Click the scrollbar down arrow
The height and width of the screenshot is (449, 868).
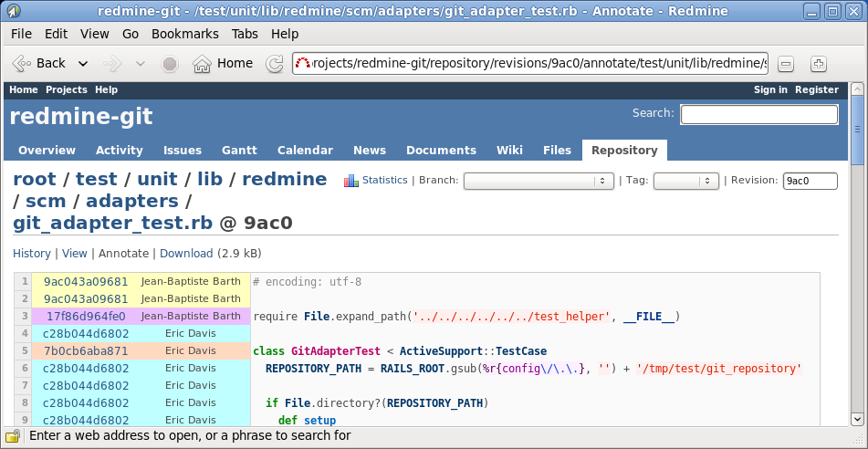(x=856, y=419)
